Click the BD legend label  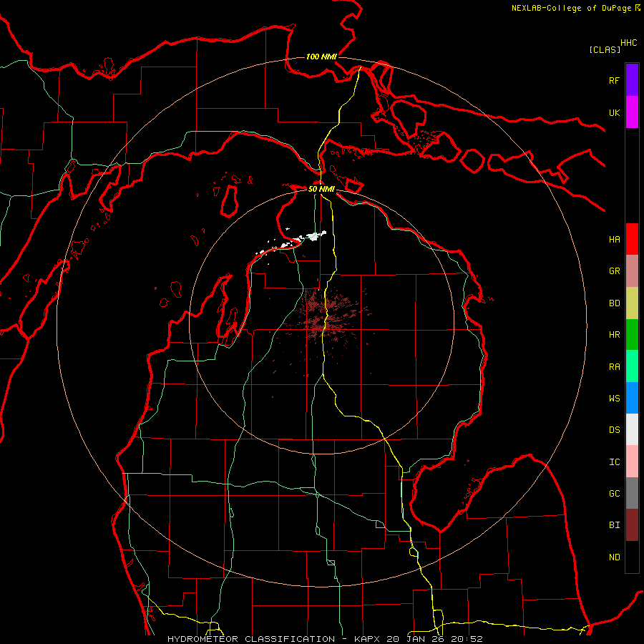pos(614,303)
